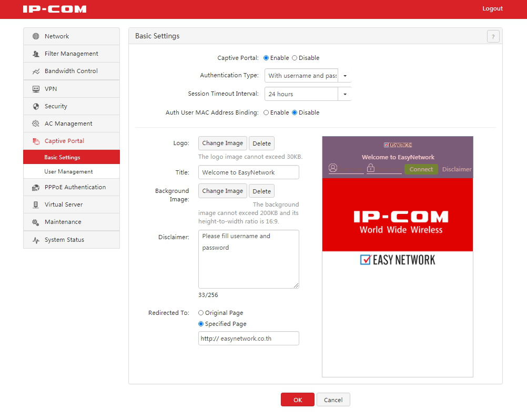Screen dimensions: 527x420
Task: Open the AC Management menu
Action: (x=72, y=124)
